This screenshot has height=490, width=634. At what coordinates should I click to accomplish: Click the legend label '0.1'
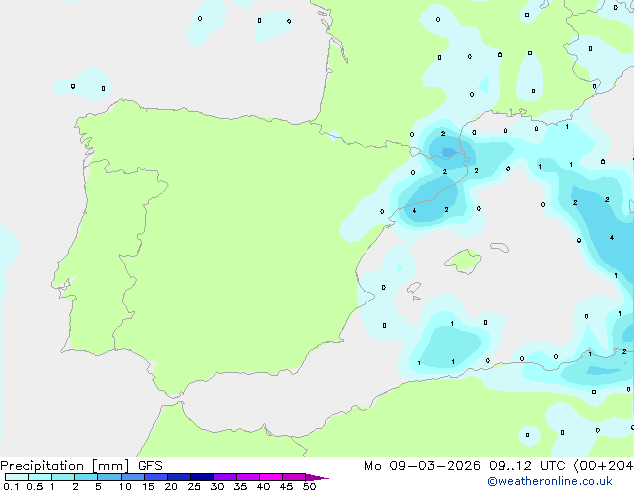[x=11, y=486]
